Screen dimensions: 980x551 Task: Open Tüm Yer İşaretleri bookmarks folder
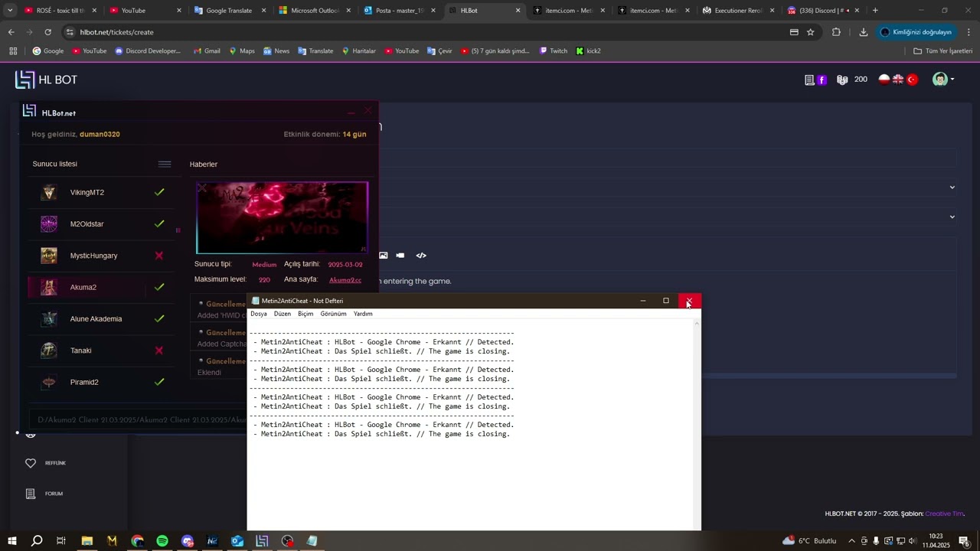click(943, 51)
